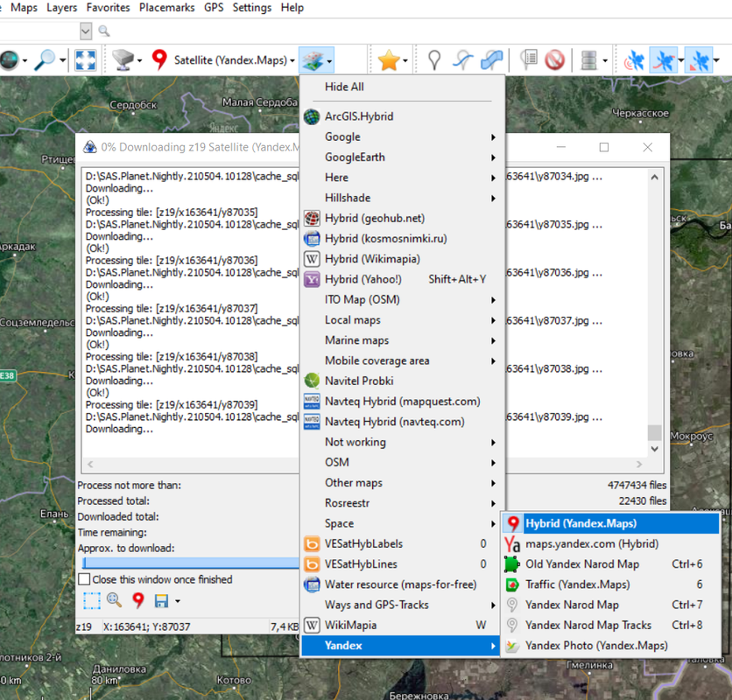The width and height of the screenshot is (732, 700).
Task: Enable the Hybrid (Yahoo!) layer
Action: point(402,279)
